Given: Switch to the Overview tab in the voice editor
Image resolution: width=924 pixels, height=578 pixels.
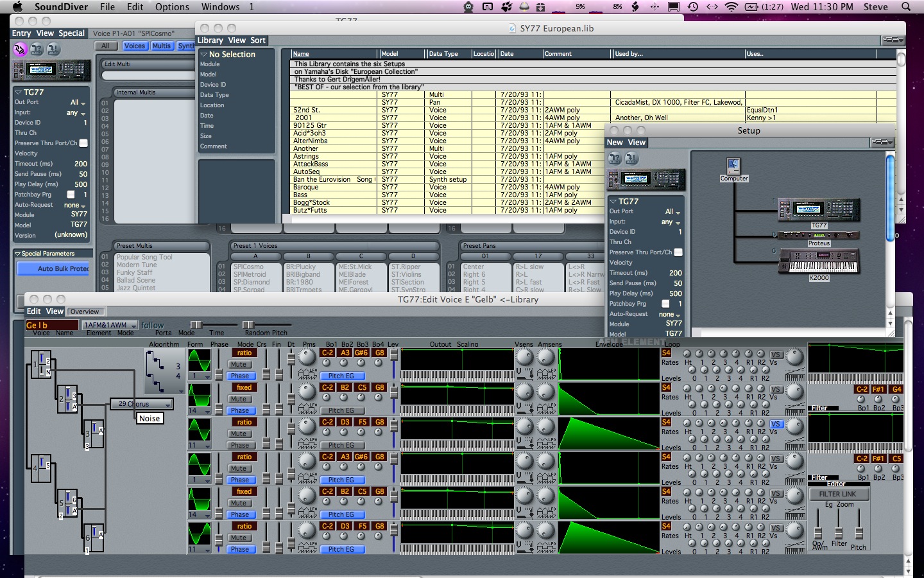Looking at the screenshot, I should coord(85,311).
